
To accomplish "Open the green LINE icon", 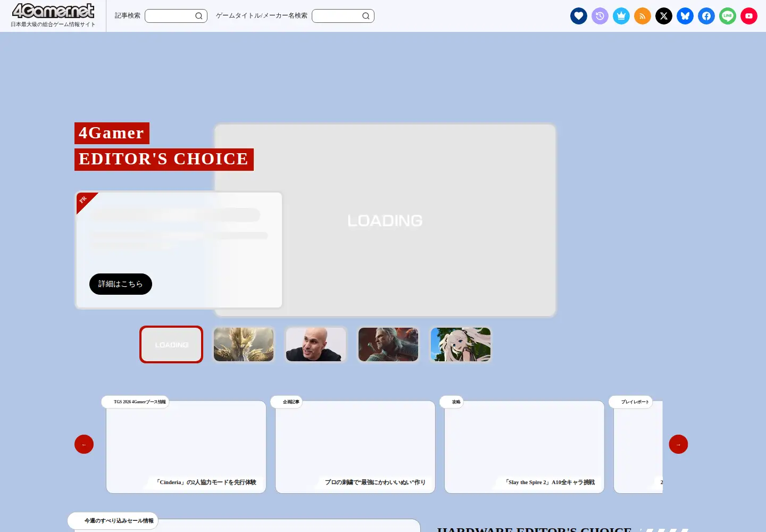I will [x=728, y=16].
